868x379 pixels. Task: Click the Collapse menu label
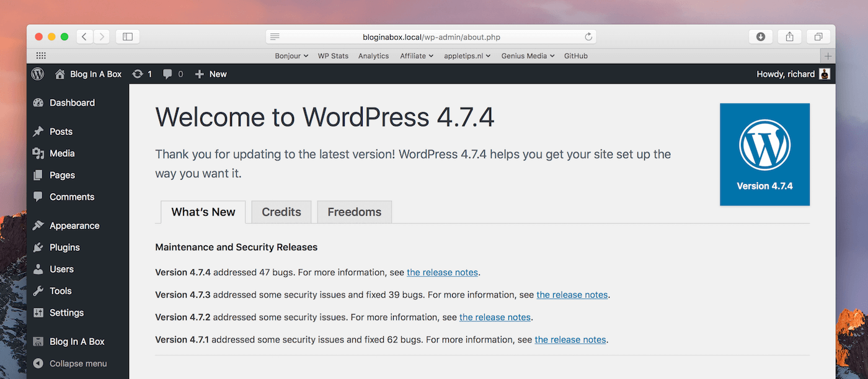[x=78, y=364]
